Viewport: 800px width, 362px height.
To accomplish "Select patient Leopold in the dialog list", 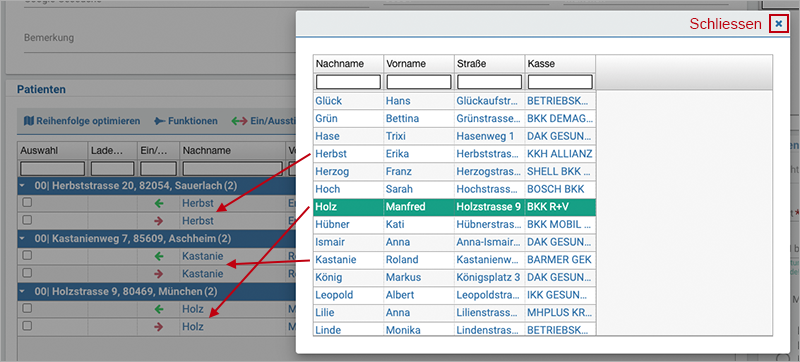I will [454, 295].
